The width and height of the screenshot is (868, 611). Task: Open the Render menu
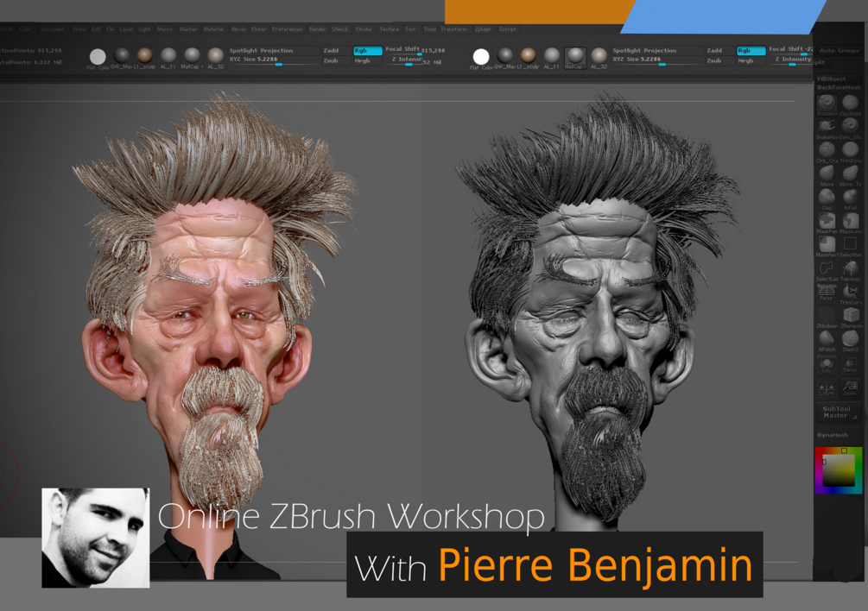(x=317, y=29)
